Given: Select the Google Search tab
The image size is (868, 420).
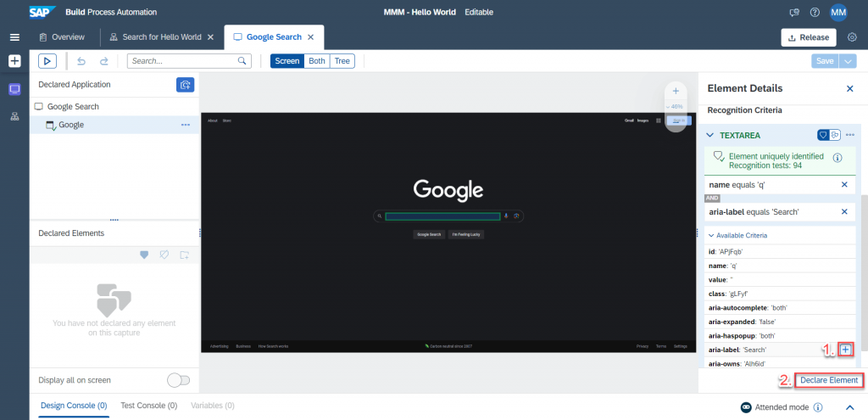Looking at the screenshot, I should coord(267,37).
